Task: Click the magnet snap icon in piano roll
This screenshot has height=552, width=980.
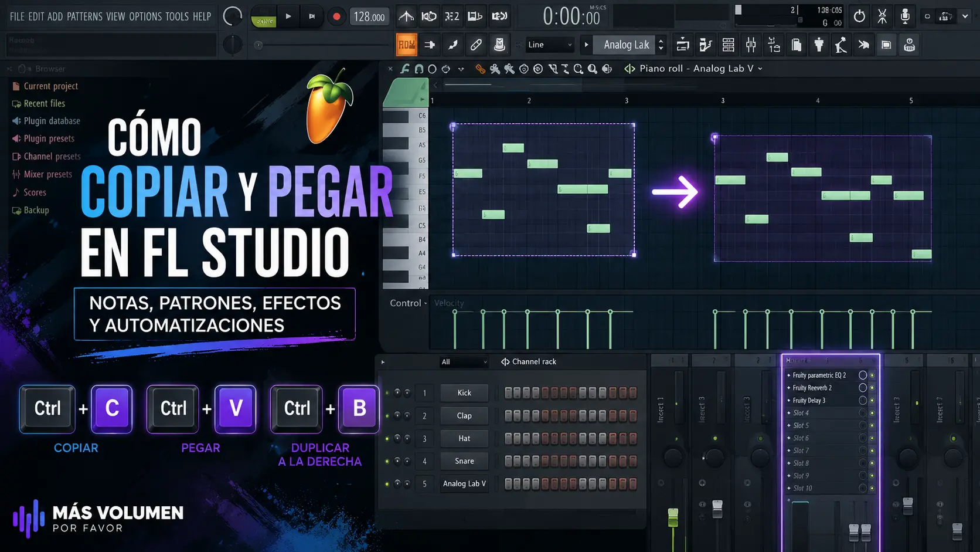Action: pyautogui.click(x=418, y=69)
